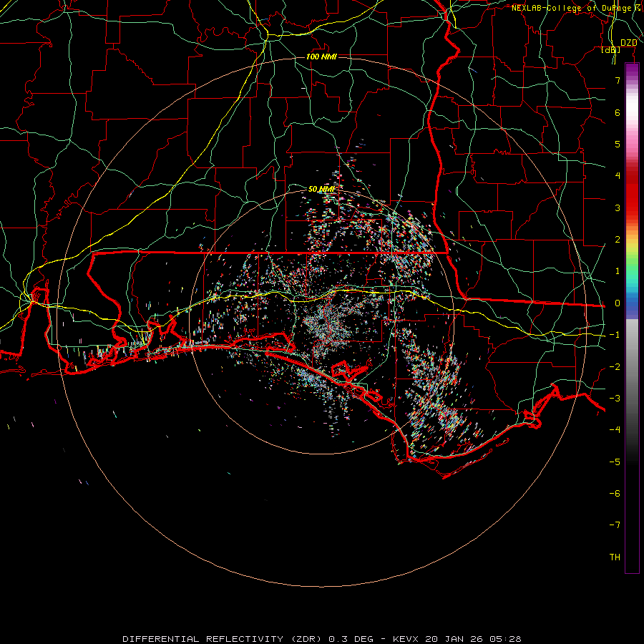Click the -4 value on the color scale
Viewport: 644px width, 644px height.
coord(615,430)
